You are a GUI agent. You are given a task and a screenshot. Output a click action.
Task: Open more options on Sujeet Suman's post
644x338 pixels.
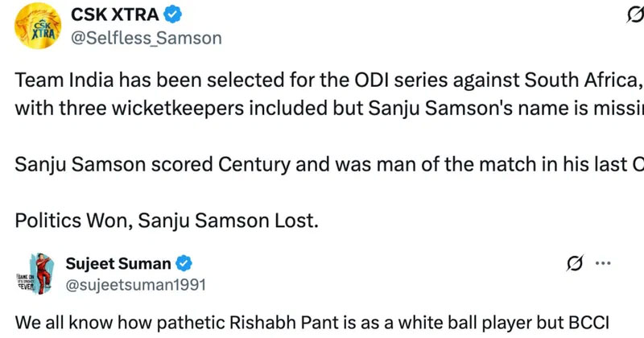(602, 263)
